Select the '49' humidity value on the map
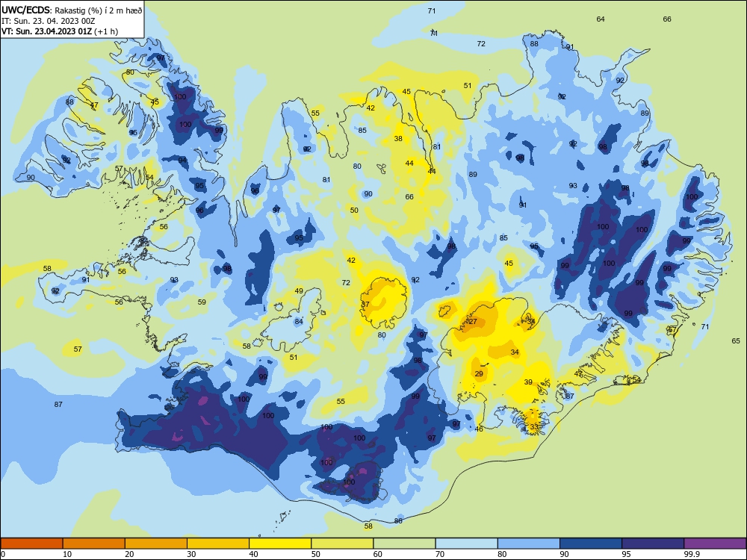The width and height of the screenshot is (747, 560). point(299,291)
